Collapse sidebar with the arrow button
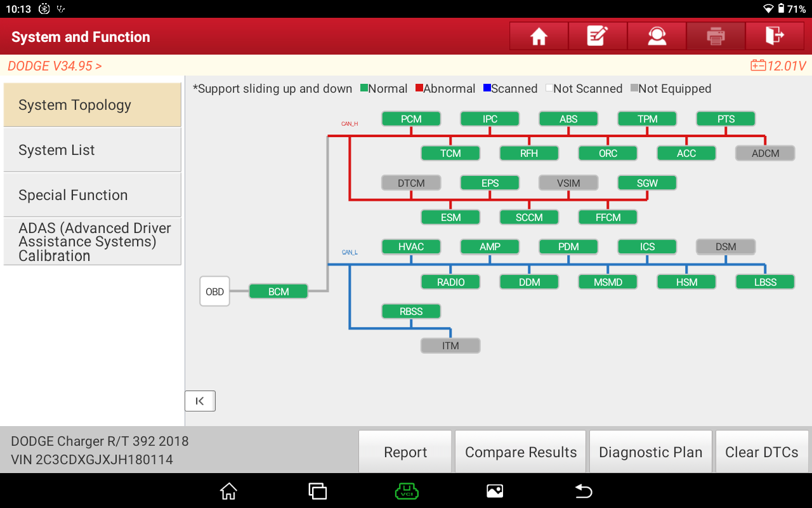 coord(200,401)
